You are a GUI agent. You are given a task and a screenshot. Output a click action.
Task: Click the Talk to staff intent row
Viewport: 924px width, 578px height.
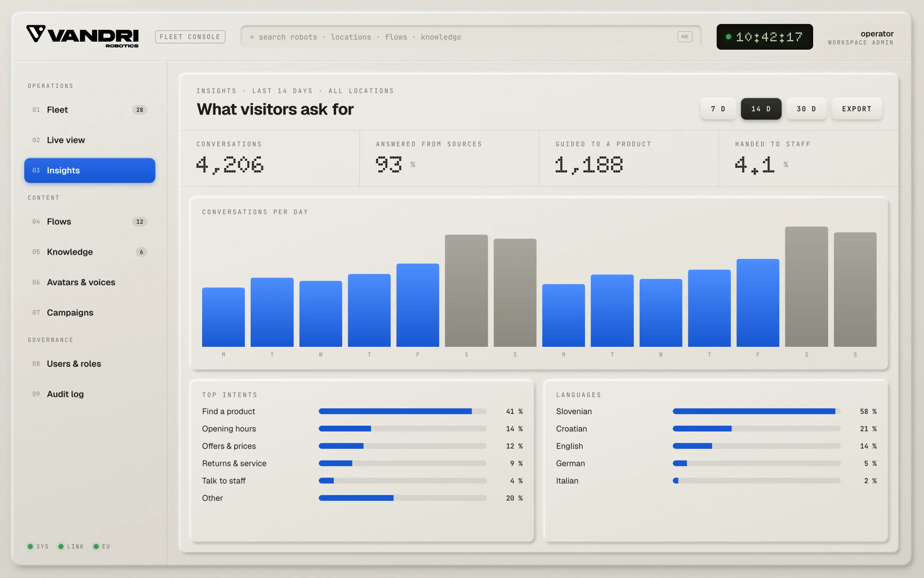(362, 481)
